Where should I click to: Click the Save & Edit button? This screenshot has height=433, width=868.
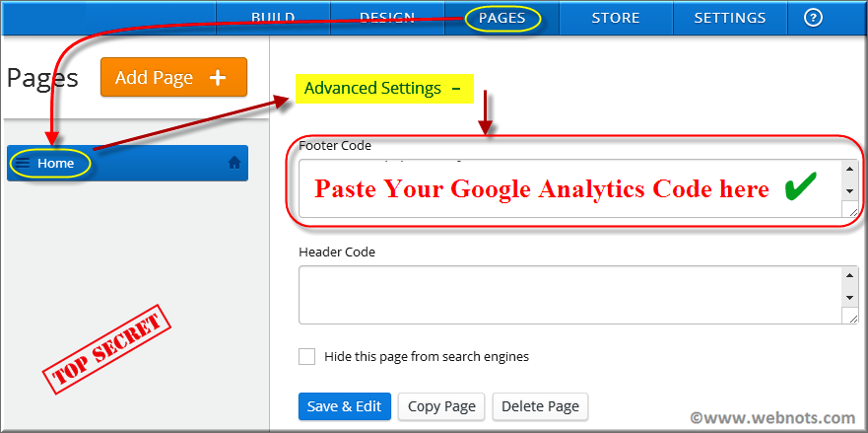344,405
